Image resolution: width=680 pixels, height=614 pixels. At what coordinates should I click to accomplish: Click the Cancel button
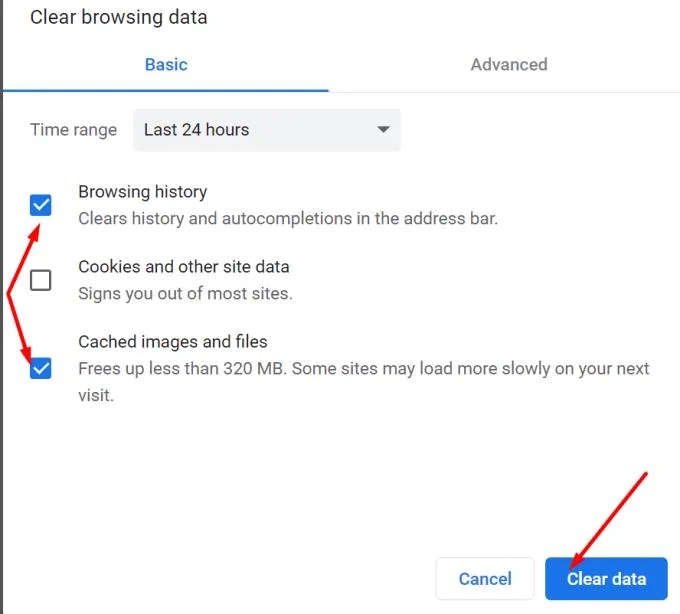[485, 578]
